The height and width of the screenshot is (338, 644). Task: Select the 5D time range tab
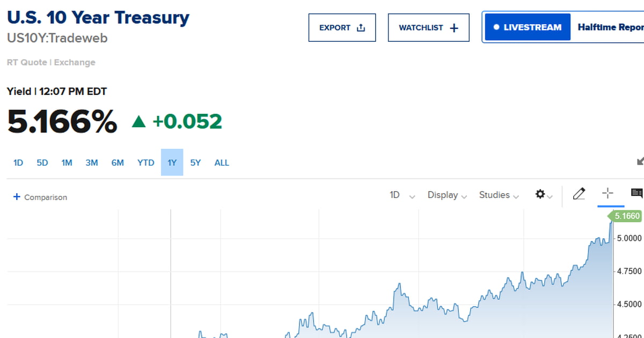coord(42,163)
